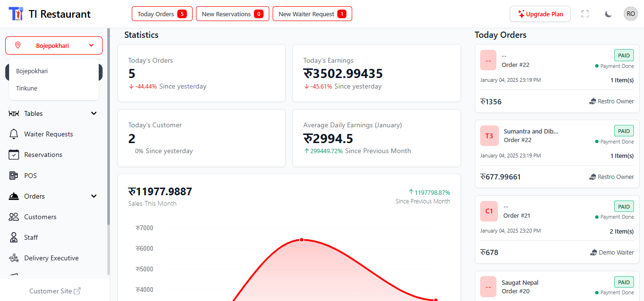Image resolution: width=644 pixels, height=301 pixels.
Task: Click the T3 table badge on Sumantra's order
Action: point(489,135)
